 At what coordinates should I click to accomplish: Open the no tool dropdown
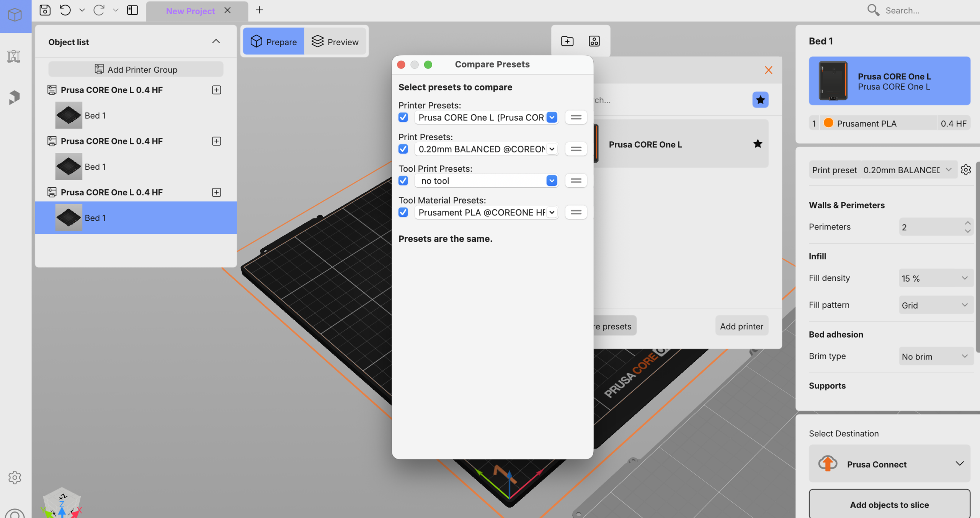point(486,180)
